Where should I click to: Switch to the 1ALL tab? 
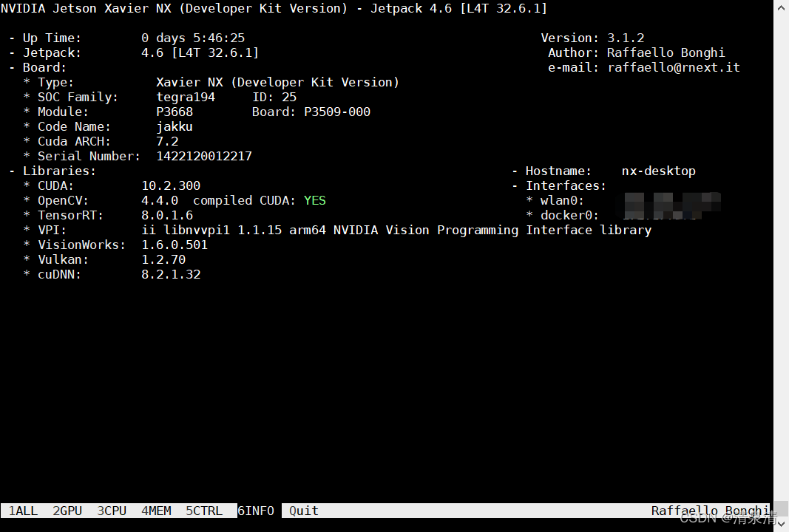(x=23, y=511)
